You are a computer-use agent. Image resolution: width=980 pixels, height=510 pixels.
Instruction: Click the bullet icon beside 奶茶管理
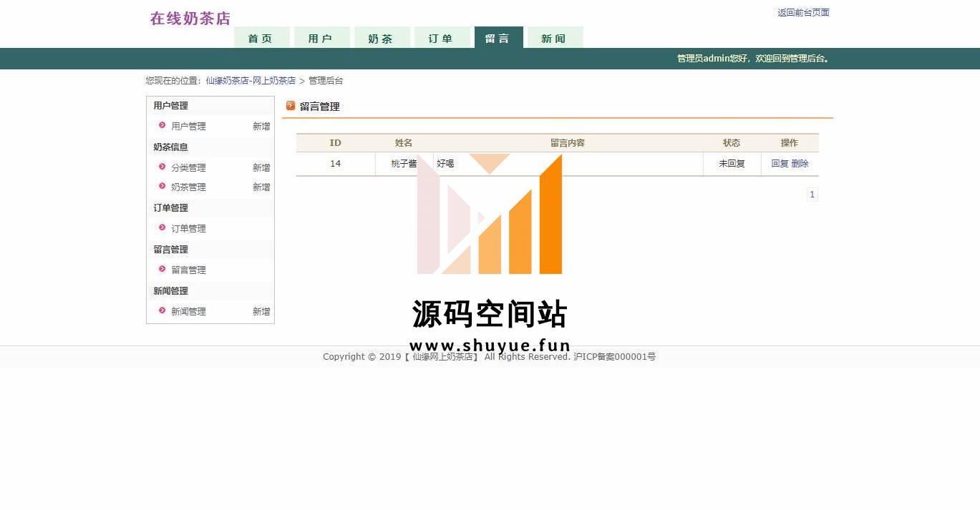[162, 186]
